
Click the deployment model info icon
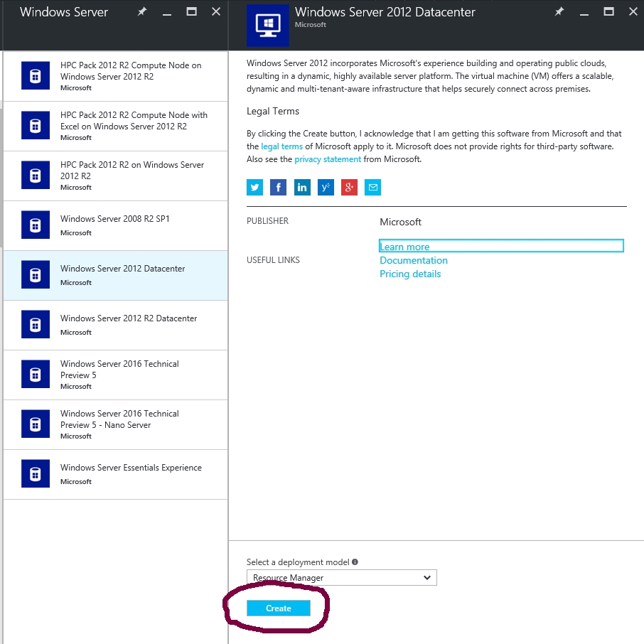tap(355, 562)
